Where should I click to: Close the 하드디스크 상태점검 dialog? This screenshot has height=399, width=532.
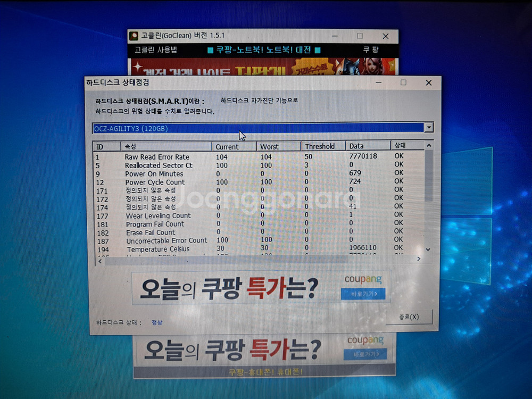[428, 82]
